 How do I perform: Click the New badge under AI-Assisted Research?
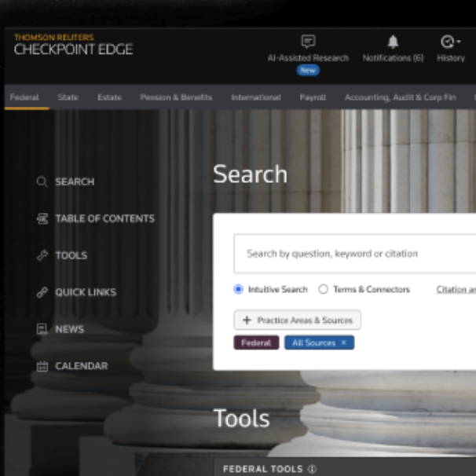click(308, 70)
